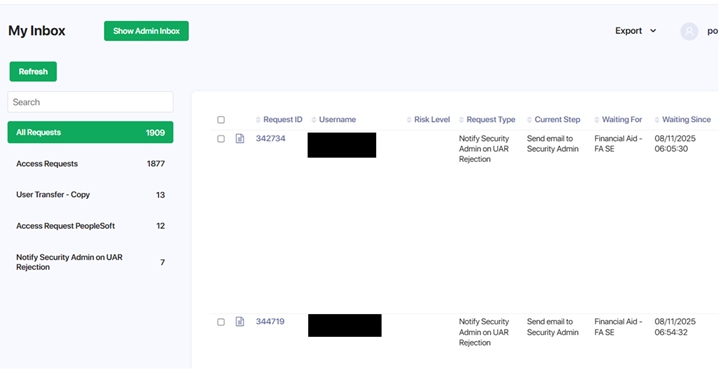
Task: Click the Current Step column header text
Action: 557,119
